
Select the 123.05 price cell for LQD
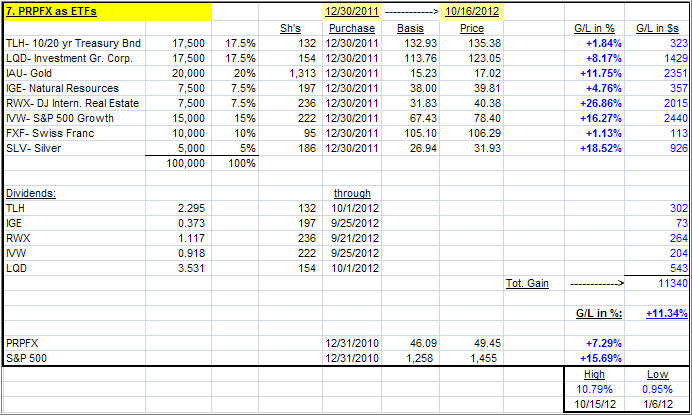(485, 58)
